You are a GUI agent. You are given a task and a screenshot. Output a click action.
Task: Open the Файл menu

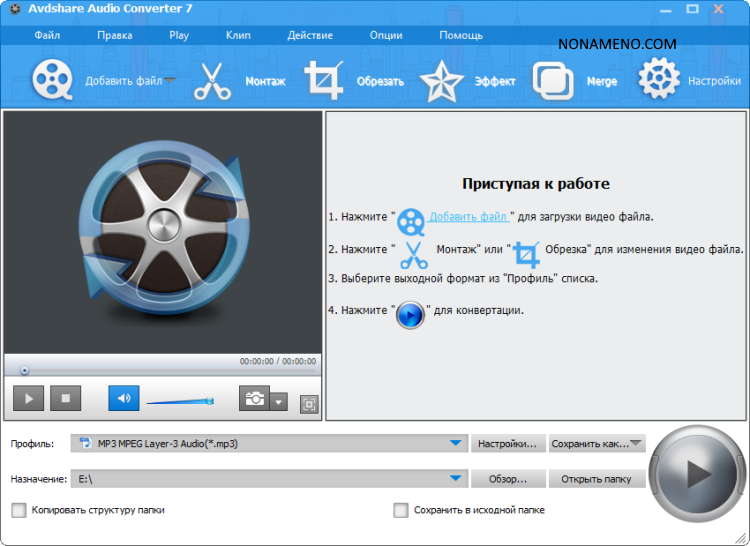coord(47,35)
